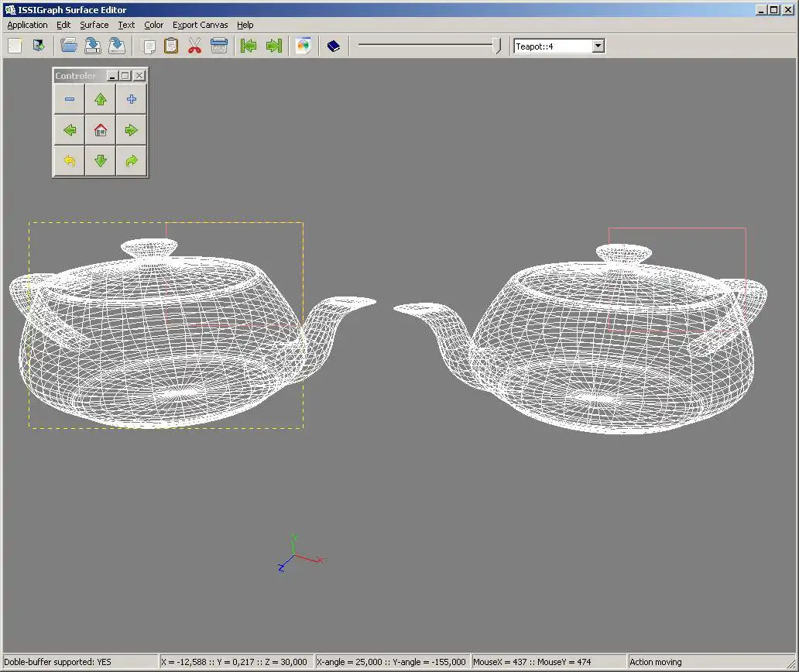799x672 pixels.
Task: Open the Surface menu
Action: point(94,25)
